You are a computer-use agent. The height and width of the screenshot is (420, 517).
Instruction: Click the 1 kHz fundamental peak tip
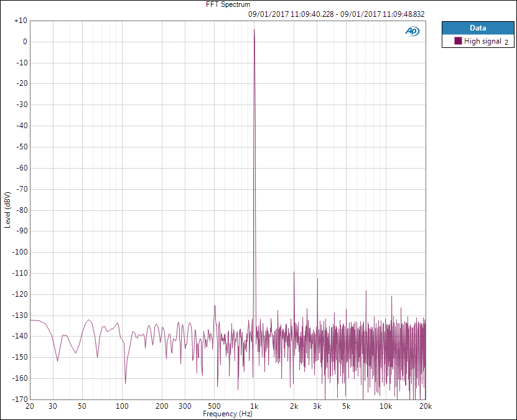click(x=254, y=30)
